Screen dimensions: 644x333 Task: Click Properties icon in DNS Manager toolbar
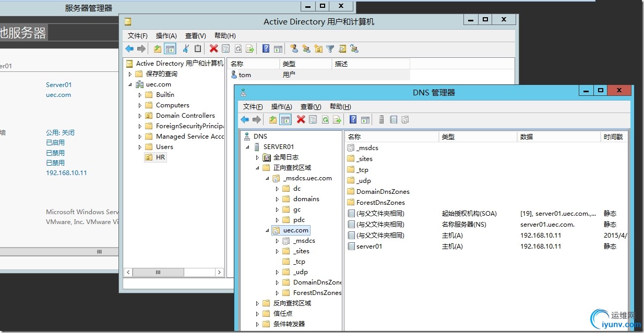pyautogui.click(x=313, y=119)
